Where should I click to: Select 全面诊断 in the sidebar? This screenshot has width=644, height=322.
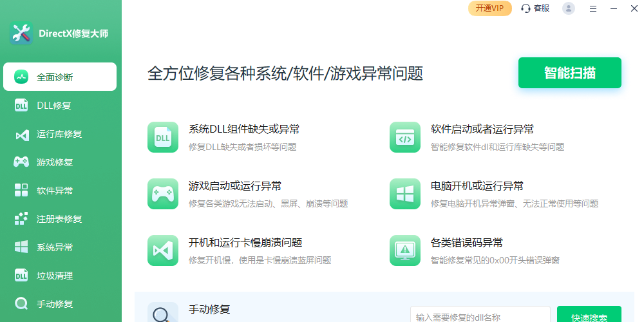tap(60, 77)
